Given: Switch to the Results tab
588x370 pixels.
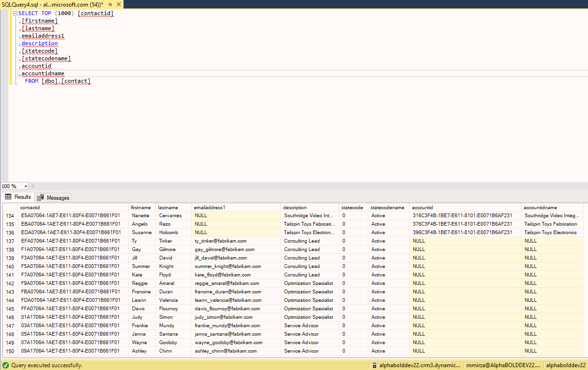Looking at the screenshot, I should click(22, 197).
